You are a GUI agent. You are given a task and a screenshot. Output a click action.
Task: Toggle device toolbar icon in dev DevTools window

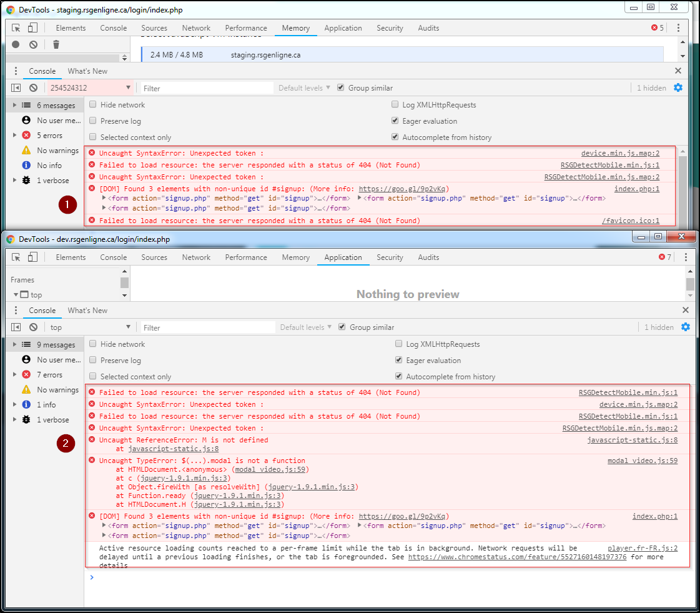point(32,257)
